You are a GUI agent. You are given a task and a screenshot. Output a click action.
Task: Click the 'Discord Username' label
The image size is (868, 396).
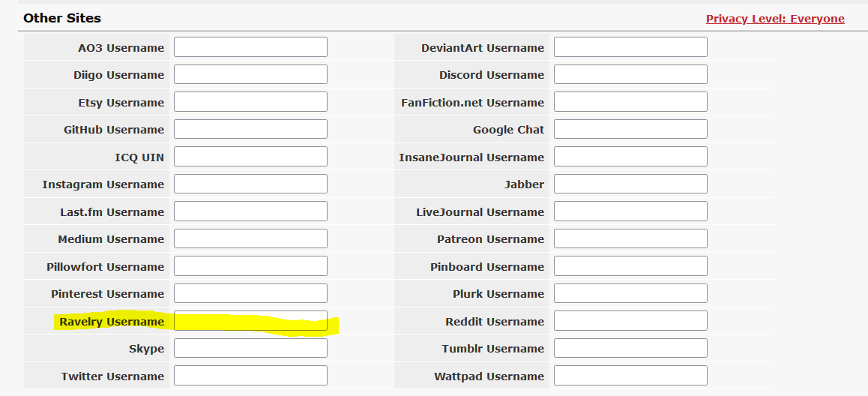click(492, 75)
